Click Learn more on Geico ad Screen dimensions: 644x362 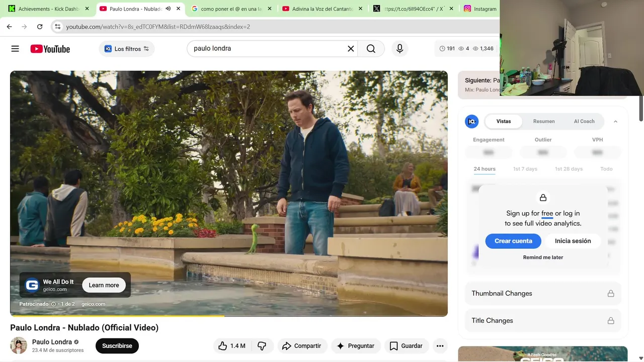click(x=104, y=285)
